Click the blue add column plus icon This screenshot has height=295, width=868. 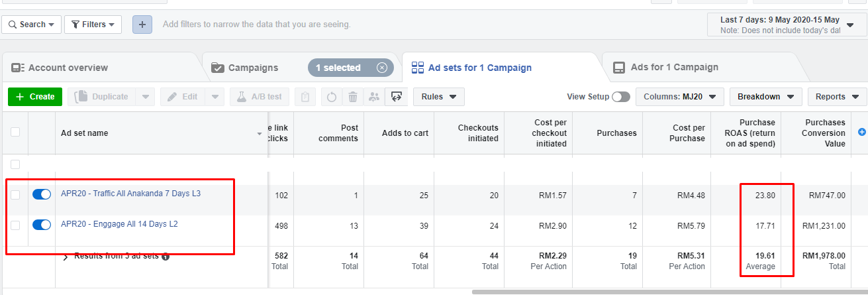click(861, 132)
